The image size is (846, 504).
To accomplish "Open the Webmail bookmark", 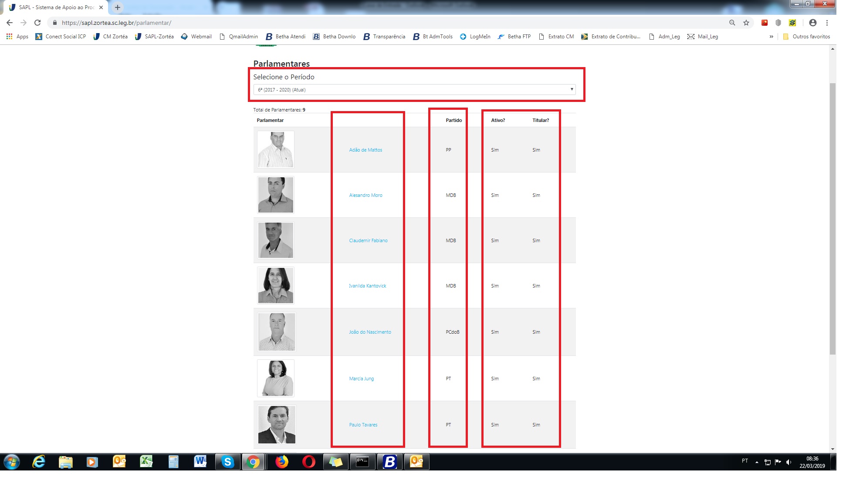I will click(x=196, y=37).
